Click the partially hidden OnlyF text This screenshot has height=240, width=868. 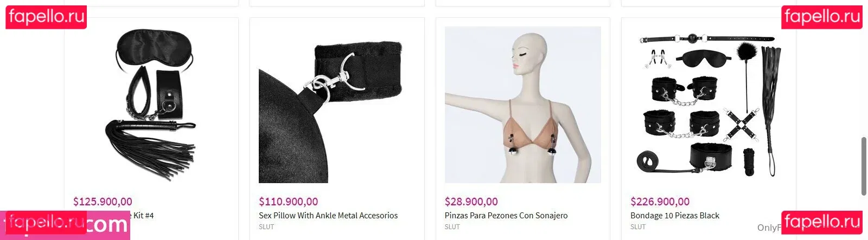(x=769, y=228)
